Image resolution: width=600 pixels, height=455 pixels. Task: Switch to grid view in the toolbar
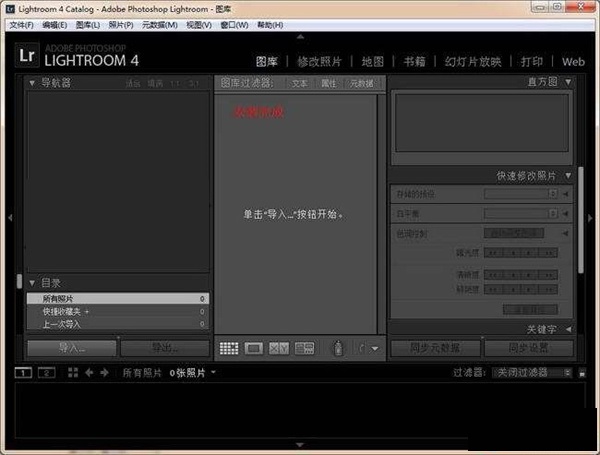pos(229,348)
